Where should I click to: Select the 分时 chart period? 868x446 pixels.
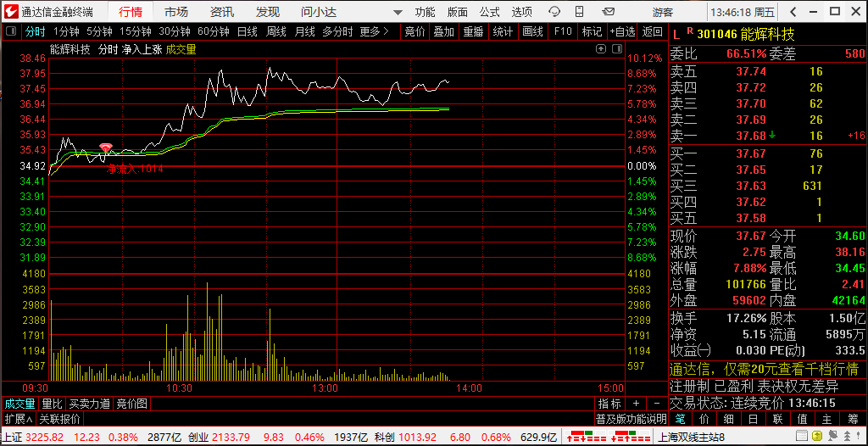(35, 31)
